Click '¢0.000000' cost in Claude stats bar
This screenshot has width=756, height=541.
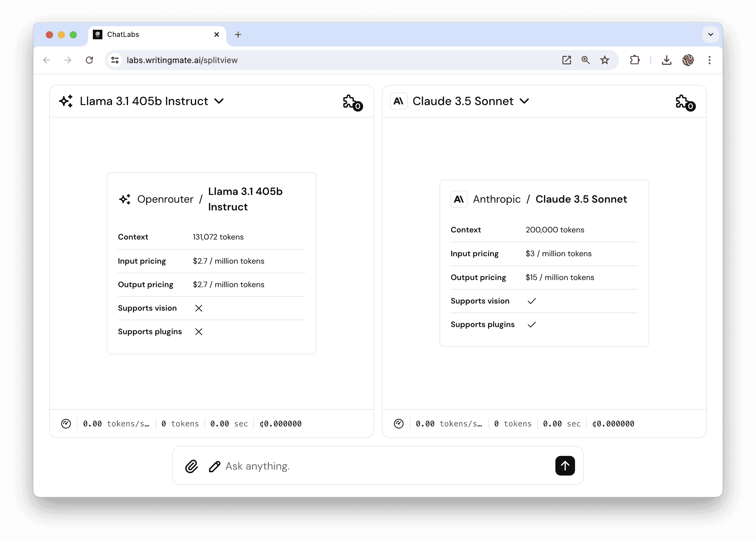click(x=613, y=424)
